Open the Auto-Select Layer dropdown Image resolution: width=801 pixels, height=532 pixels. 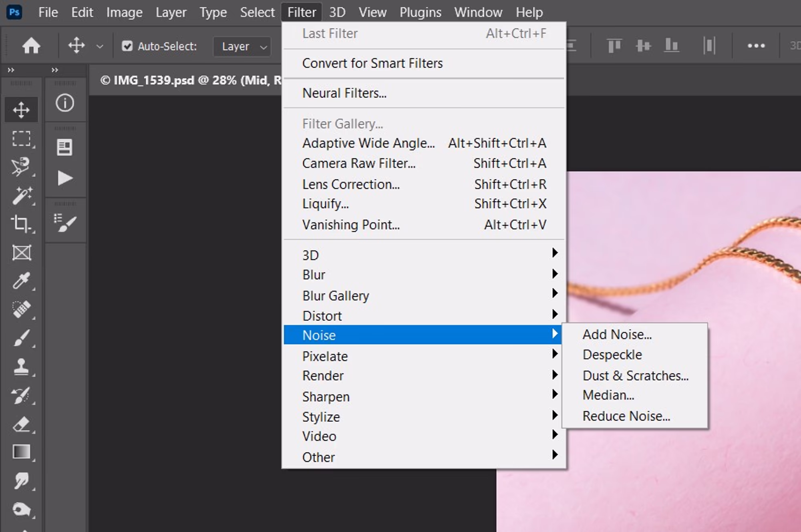pos(243,47)
